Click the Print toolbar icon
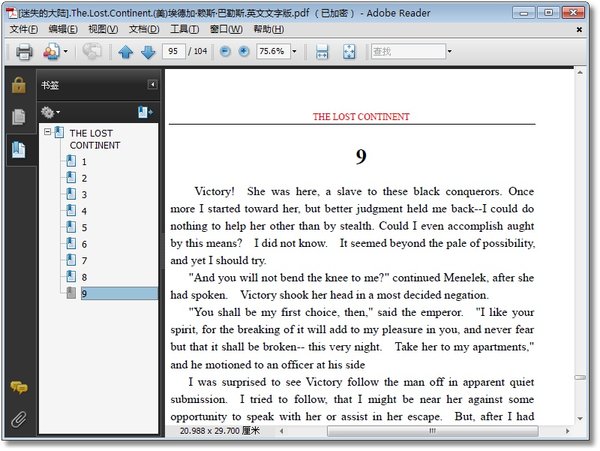 [24, 52]
